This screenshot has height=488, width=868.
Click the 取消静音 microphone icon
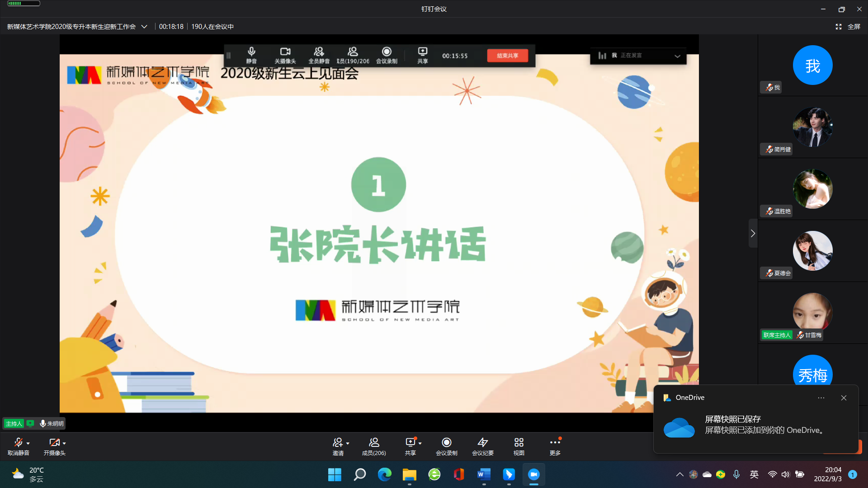click(x=18, y=442)
